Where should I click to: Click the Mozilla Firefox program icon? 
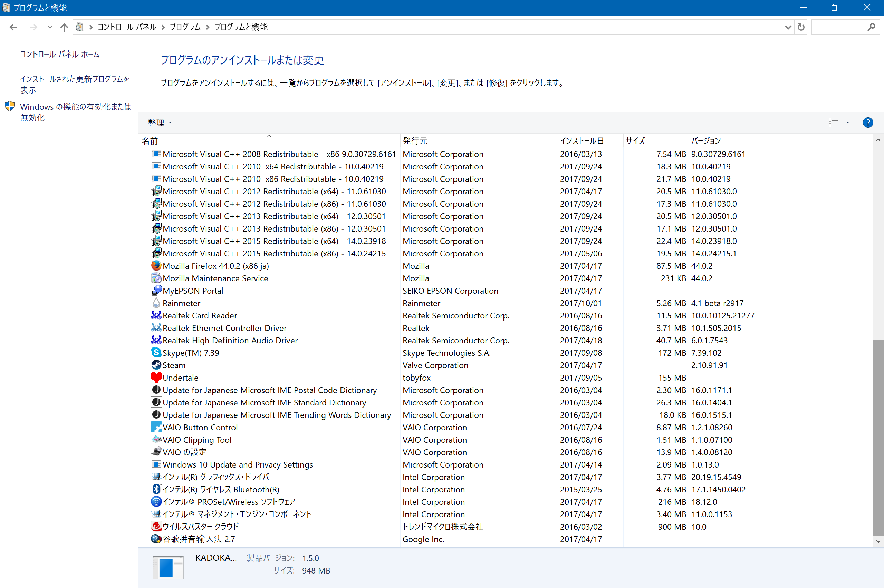pyautogui.click(x=156, y=266)
